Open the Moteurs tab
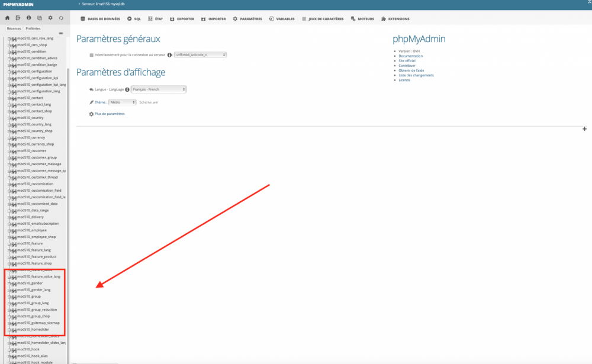Image resolution: width=592 pixels, height=364 pixels. coord(362,19)
